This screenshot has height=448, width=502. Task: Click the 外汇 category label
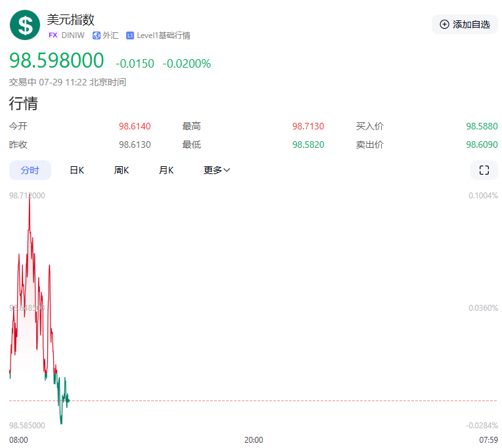110,35
